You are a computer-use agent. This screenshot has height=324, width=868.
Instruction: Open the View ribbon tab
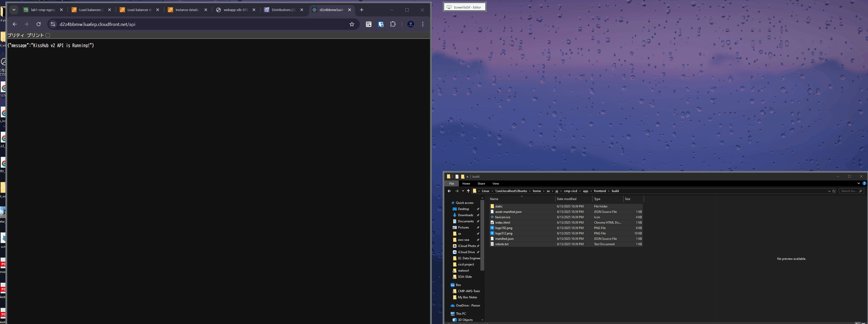495,184
